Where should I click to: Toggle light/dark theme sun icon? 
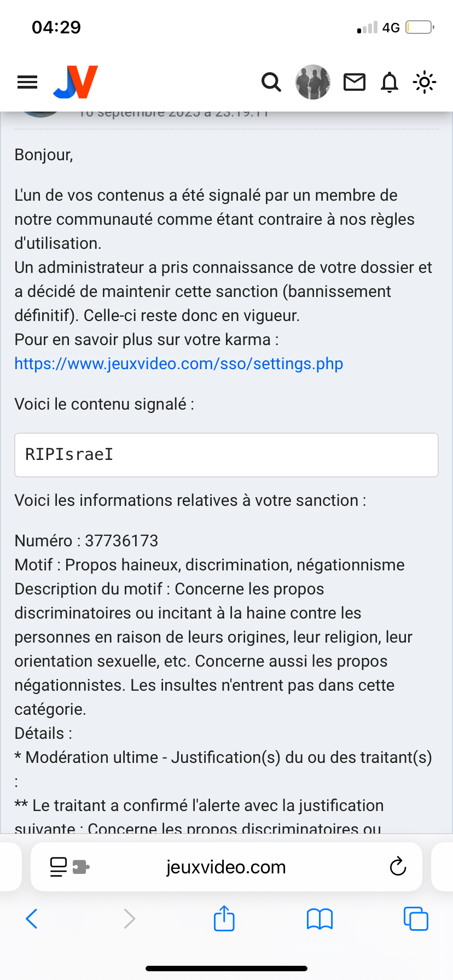pyautogui.click(x=425, y=82)
